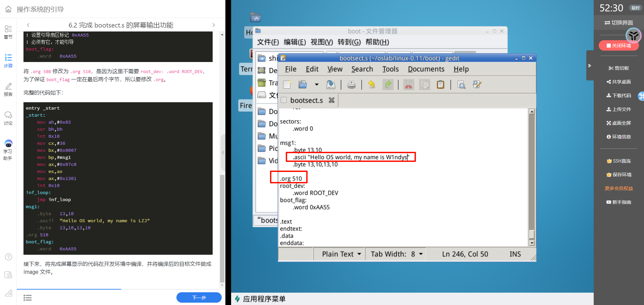
Task: Click the open file folder icon
Action: (x=303, y=84)
